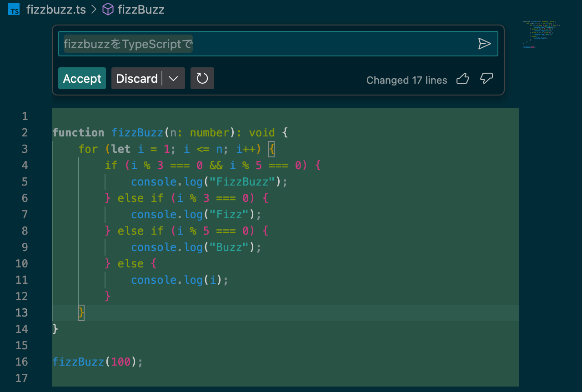Click line number 13 in gutter

[x=21, y=313]
